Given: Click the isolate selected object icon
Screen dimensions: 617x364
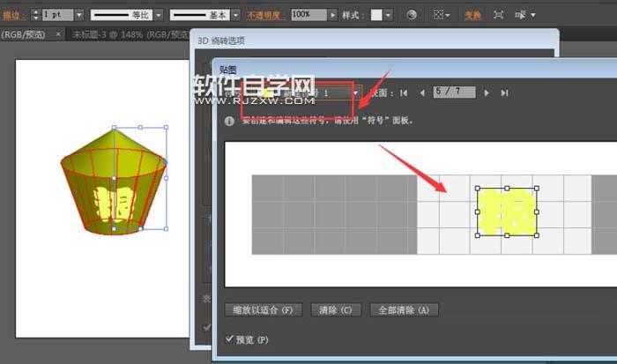Looking at the screenshot, I should point(498,15).
